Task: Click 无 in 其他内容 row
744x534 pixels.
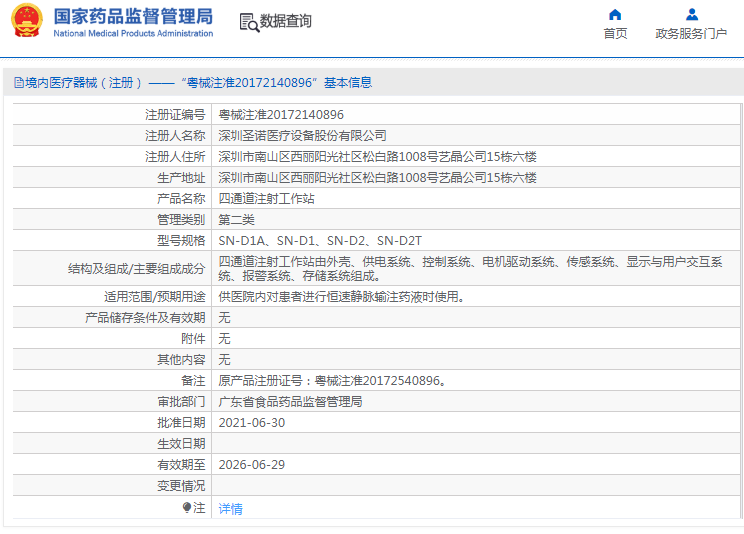Action: (224, 359)
